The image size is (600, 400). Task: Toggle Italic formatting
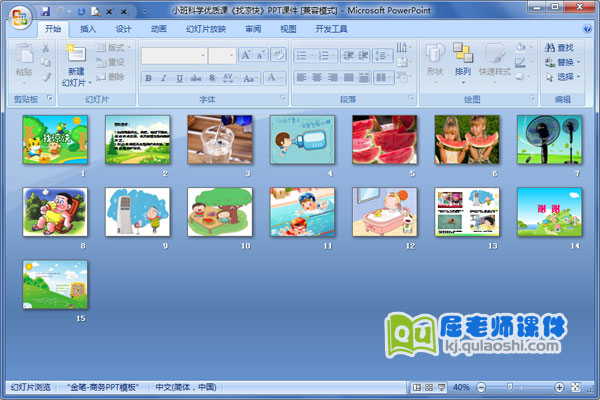163,78
